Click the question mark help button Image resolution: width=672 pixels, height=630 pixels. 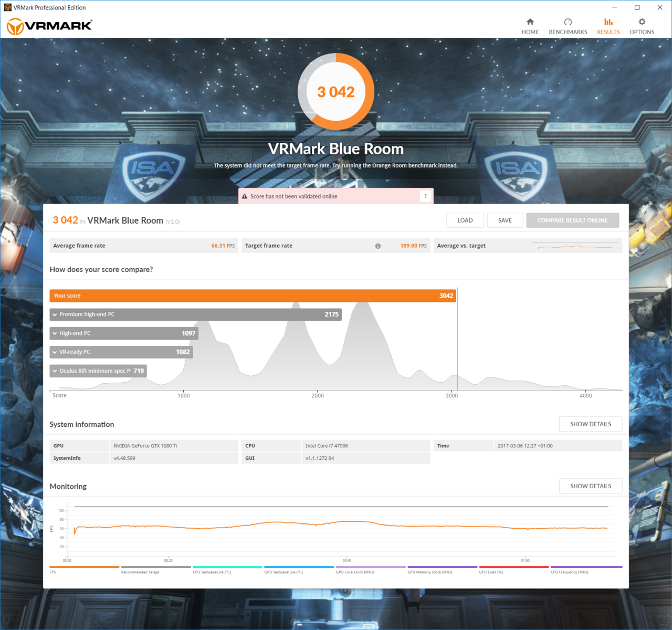[x=425, y=196]
